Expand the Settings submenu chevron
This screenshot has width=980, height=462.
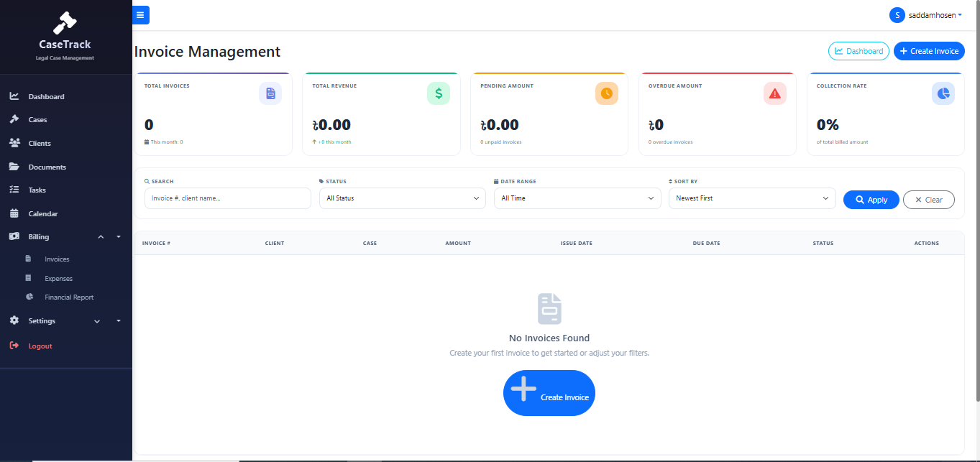97,321
